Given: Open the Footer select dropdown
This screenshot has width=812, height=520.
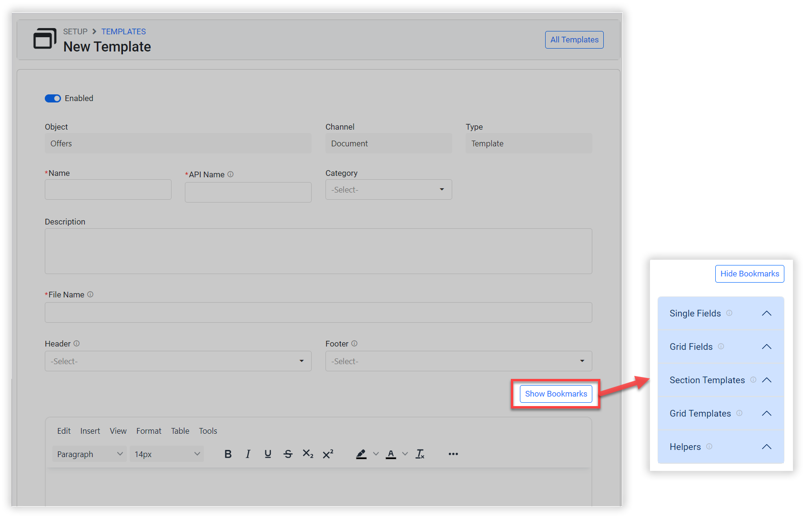Looking at the screenshot, I should pyautogui.click(x=458, y=361).
